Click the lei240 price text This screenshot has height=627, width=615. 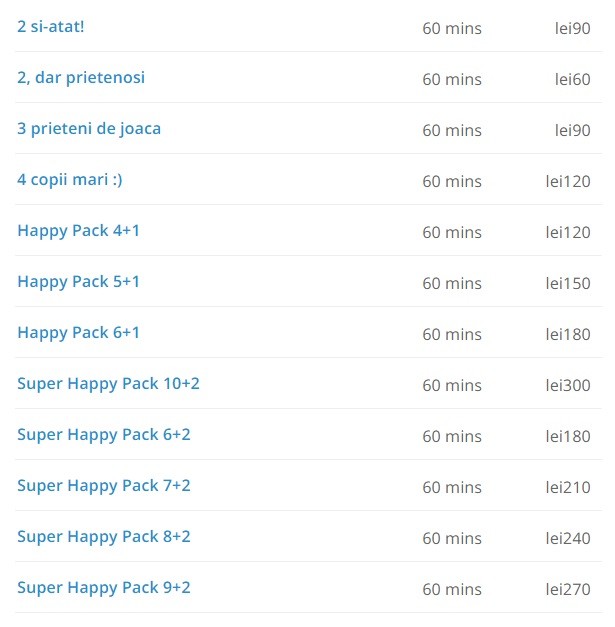coord(568,539)
